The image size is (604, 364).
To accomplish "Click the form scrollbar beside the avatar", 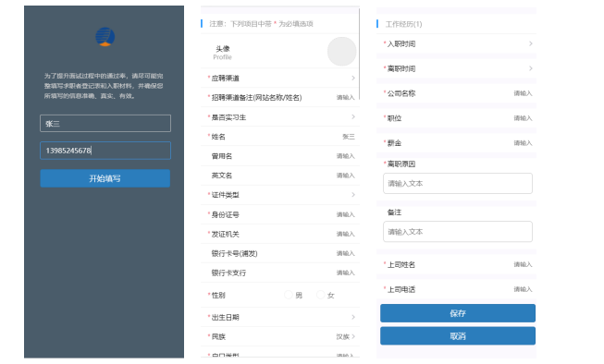I will (359, 54).
